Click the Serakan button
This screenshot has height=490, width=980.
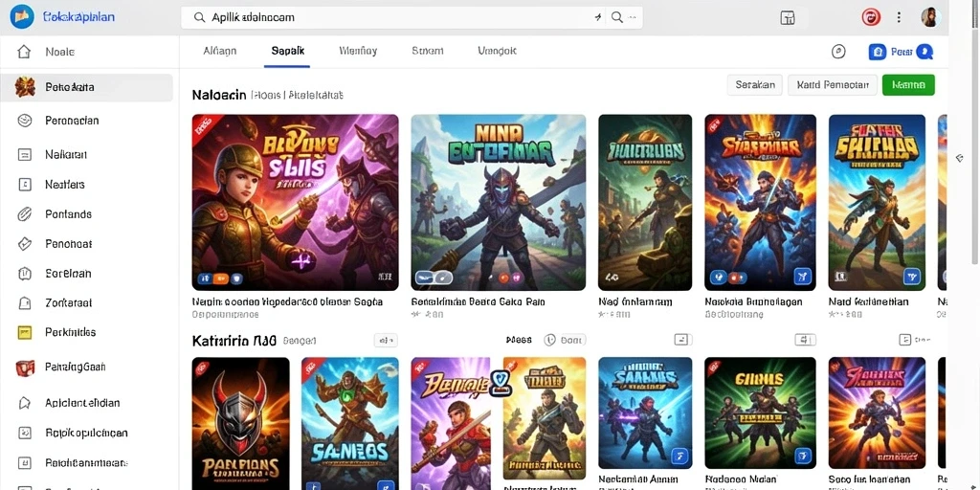pyautogui.click(x=755, y=85)
